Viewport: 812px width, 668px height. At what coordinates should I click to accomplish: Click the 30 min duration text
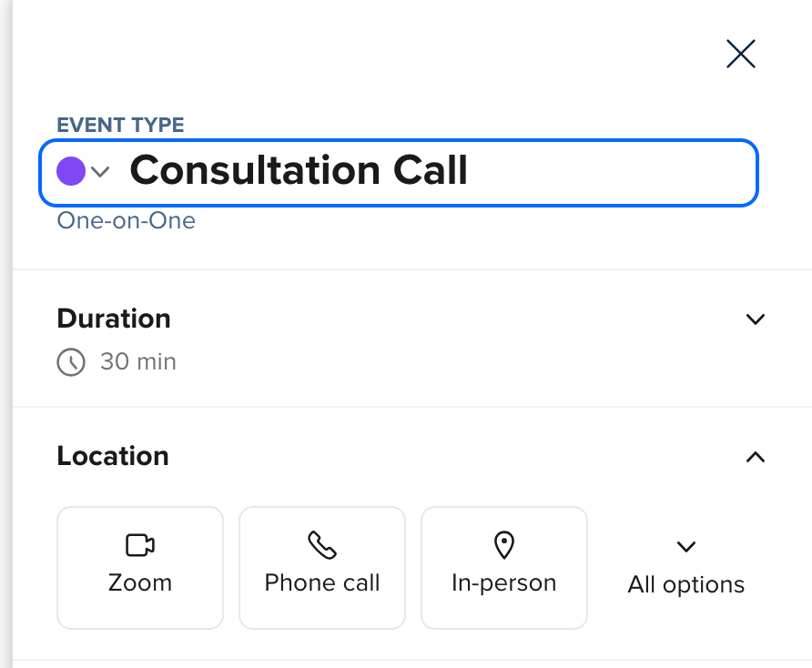pos(138,362)
